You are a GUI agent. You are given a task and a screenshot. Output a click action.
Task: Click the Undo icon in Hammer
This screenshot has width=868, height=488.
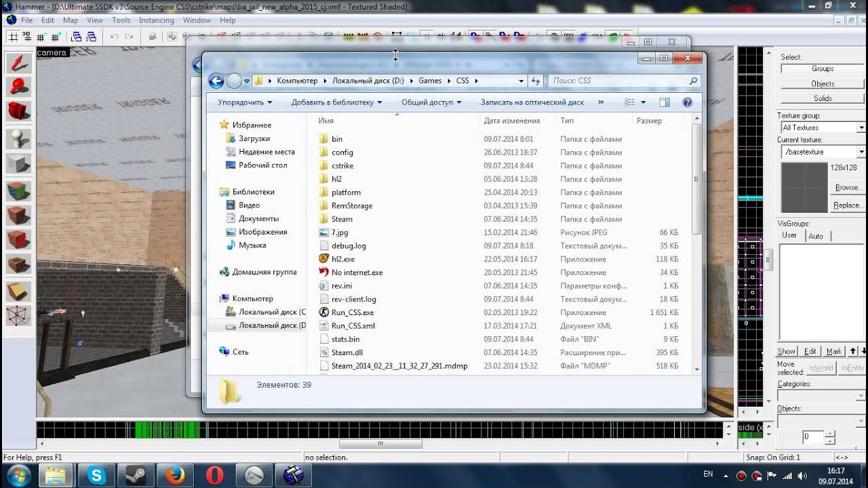[x=114, y=37]
